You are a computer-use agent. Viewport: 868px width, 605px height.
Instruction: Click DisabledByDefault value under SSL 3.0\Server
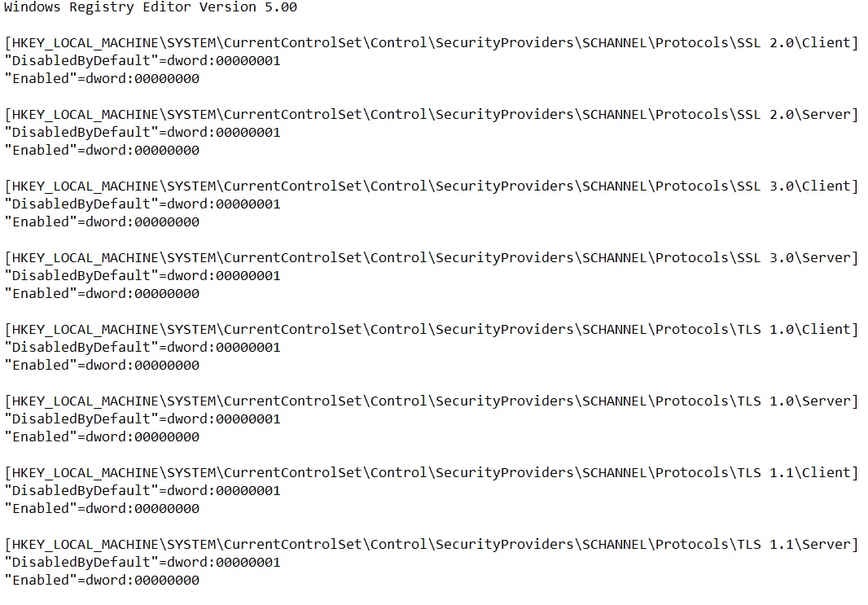[142, 276]
